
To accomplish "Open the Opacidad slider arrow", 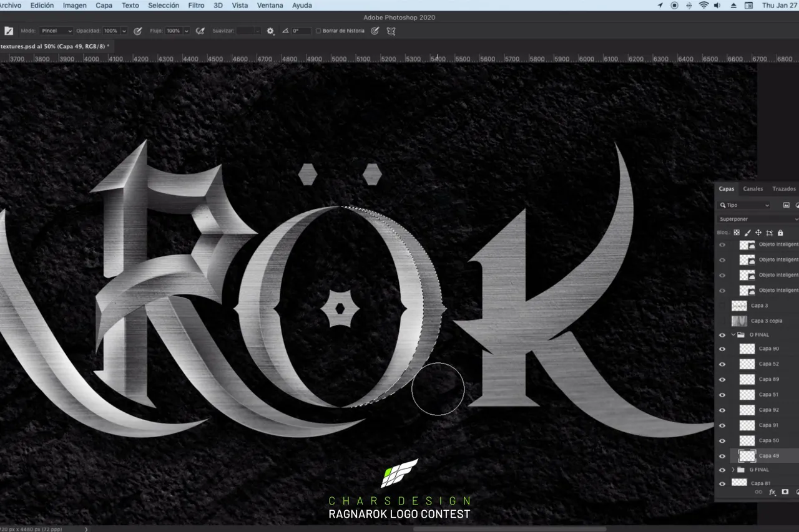I will click(124, 31).
